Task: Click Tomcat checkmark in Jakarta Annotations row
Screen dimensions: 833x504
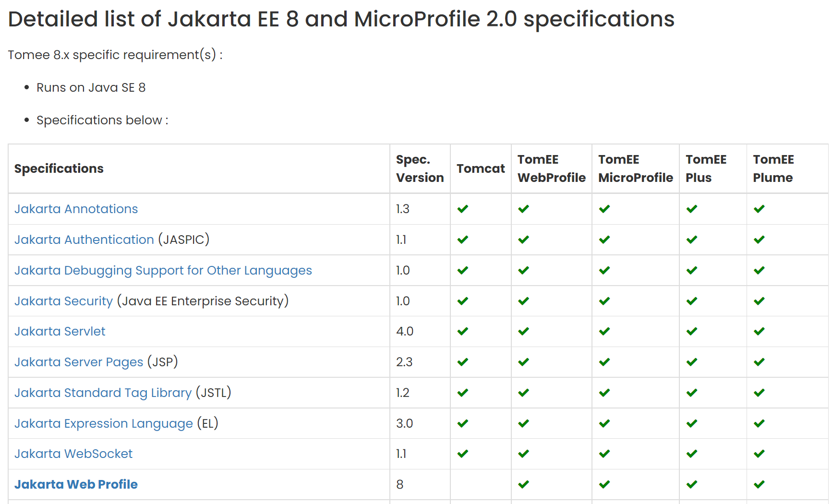Action: 463,209
